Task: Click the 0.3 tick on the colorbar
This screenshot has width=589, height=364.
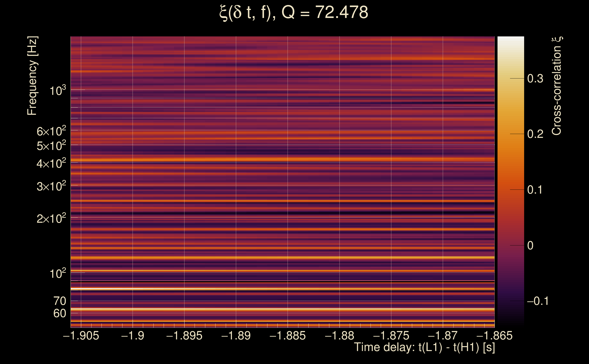Action: 535,78
